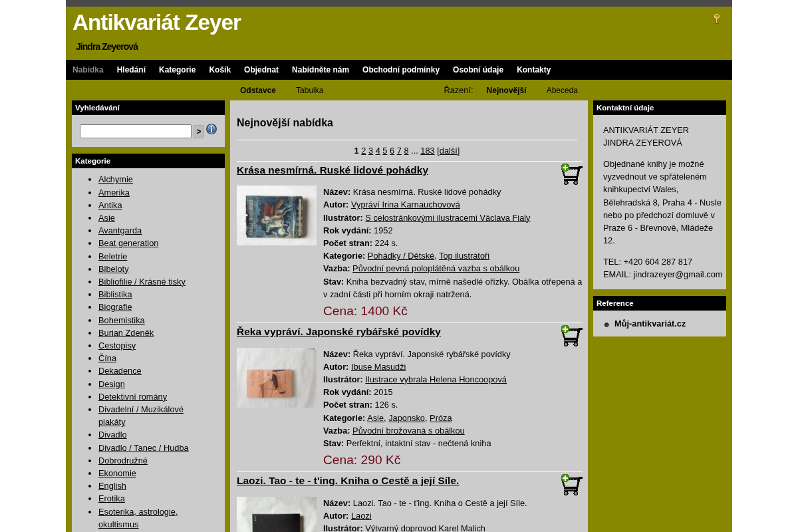Viewport: 798px width, 532px height.
Task: Click Původní pevná poloplátěná vazba link
Action: point(436,269)
